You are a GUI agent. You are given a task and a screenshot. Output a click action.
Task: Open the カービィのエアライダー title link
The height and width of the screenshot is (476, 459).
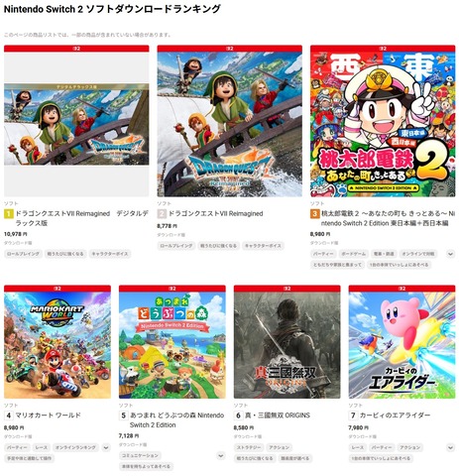pos(395,416)
